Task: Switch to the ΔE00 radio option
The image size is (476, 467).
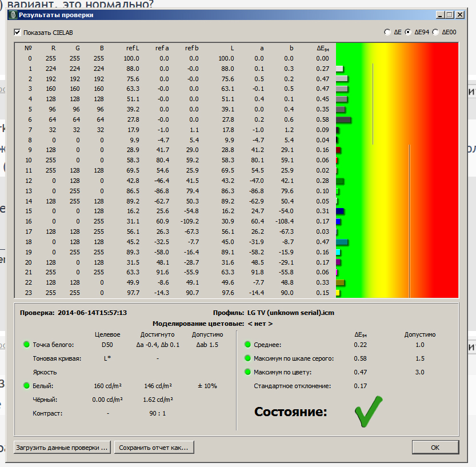Action: 436,33
